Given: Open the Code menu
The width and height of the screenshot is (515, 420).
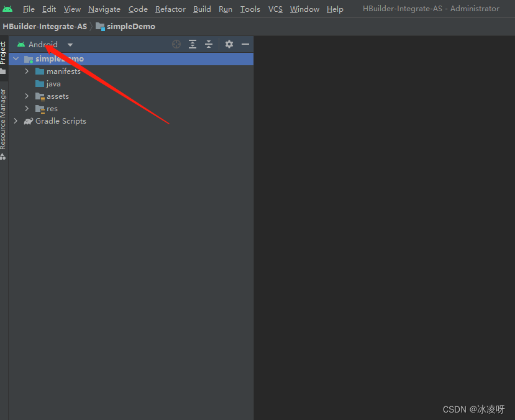Looking at the screenshot, I should tap(138, 9).
